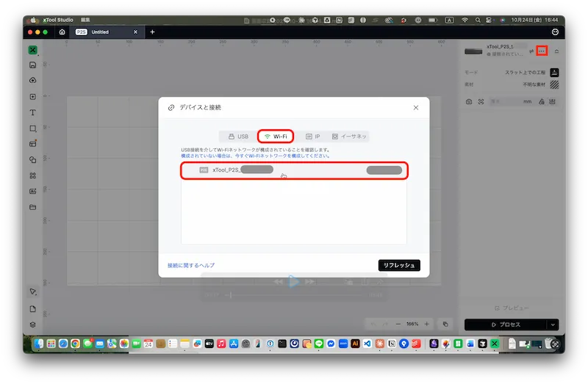Add a new tab with plus button

coord(152,32)
